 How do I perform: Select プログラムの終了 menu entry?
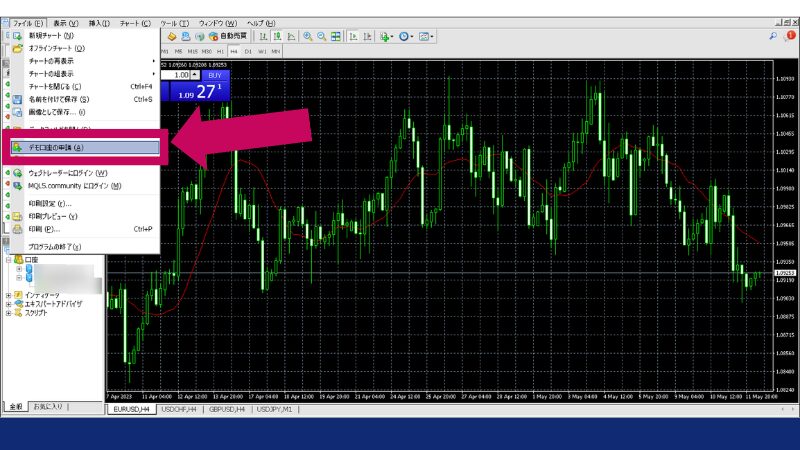point(55,246)
